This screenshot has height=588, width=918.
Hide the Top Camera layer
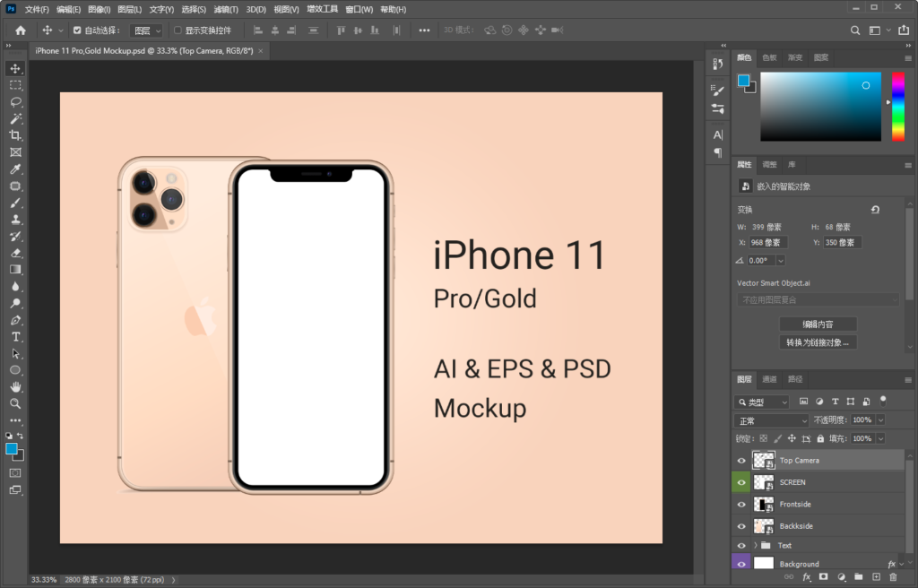pos(741,461)
